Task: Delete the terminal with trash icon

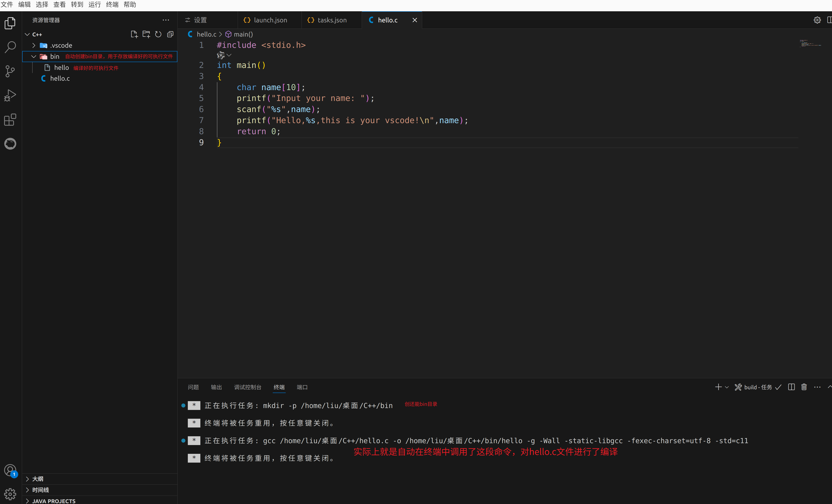Action: 804,387
